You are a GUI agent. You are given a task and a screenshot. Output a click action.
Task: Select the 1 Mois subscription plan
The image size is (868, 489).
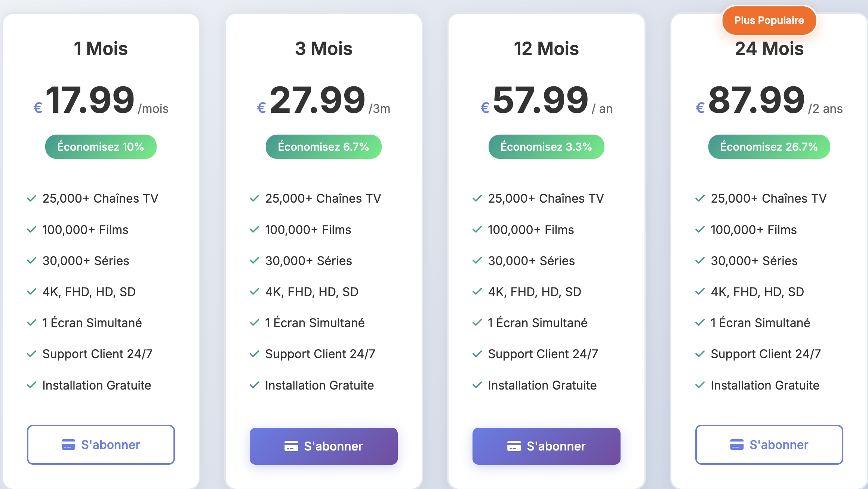pos(100,445)
